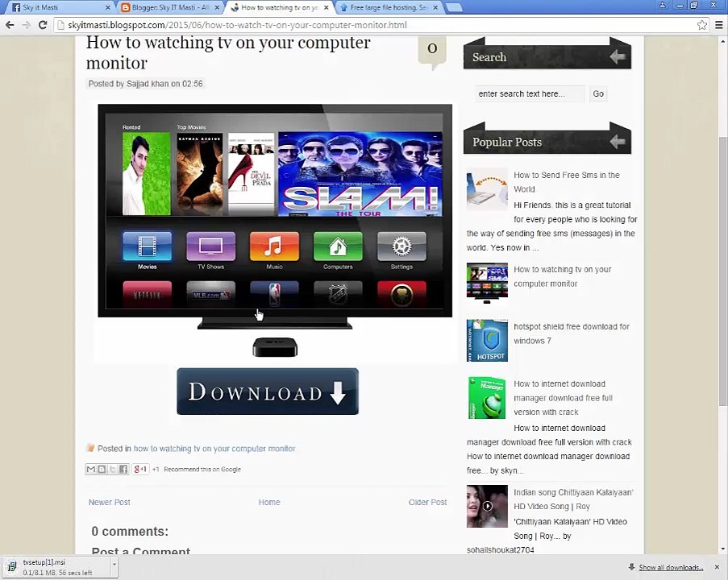728x580 pixels.
Task: Open sidebar link How to watching tv on your computer monitor
Action: click(562, 276)
